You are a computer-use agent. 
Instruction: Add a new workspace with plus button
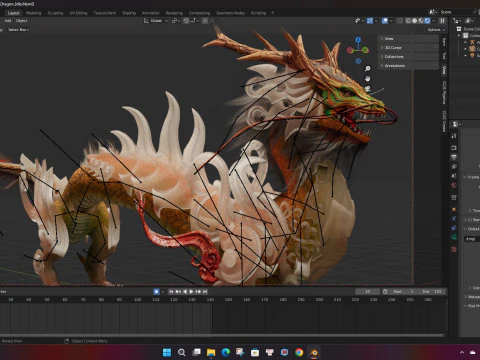[x=272, y=13]
